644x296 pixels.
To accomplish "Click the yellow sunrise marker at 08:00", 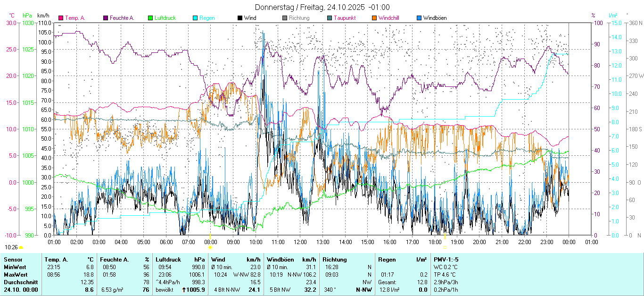I will click(x=210, y=247).
